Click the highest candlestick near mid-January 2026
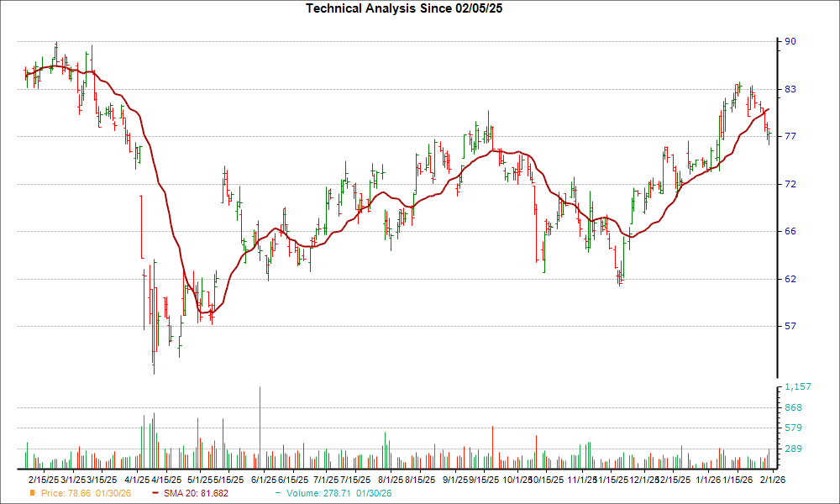Screen dimensions: 840x504 point(739,88)
